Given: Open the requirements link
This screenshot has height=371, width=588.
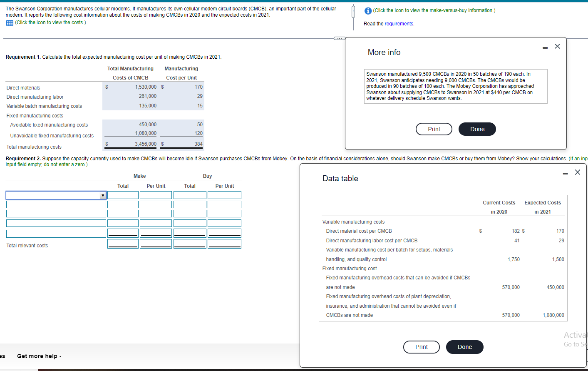Looking at the screenshot, I should click(399, 24).
